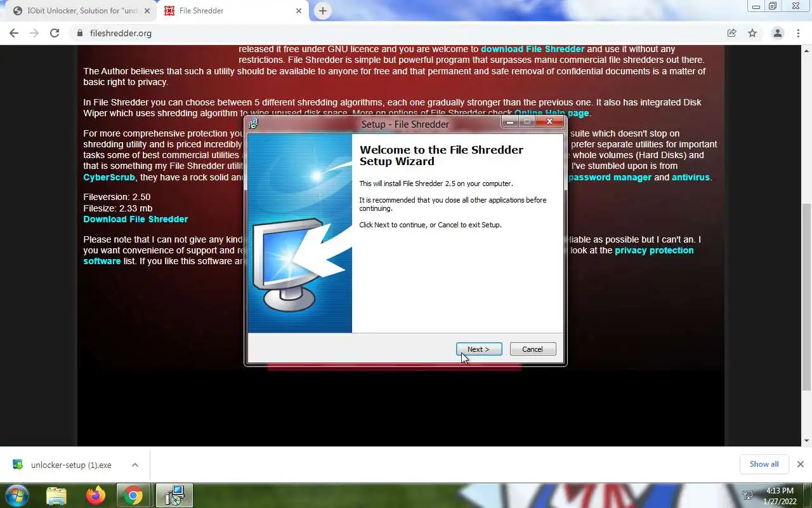
Task: Minimize the Setup - File Shredder window
Action: click(510, 121)
